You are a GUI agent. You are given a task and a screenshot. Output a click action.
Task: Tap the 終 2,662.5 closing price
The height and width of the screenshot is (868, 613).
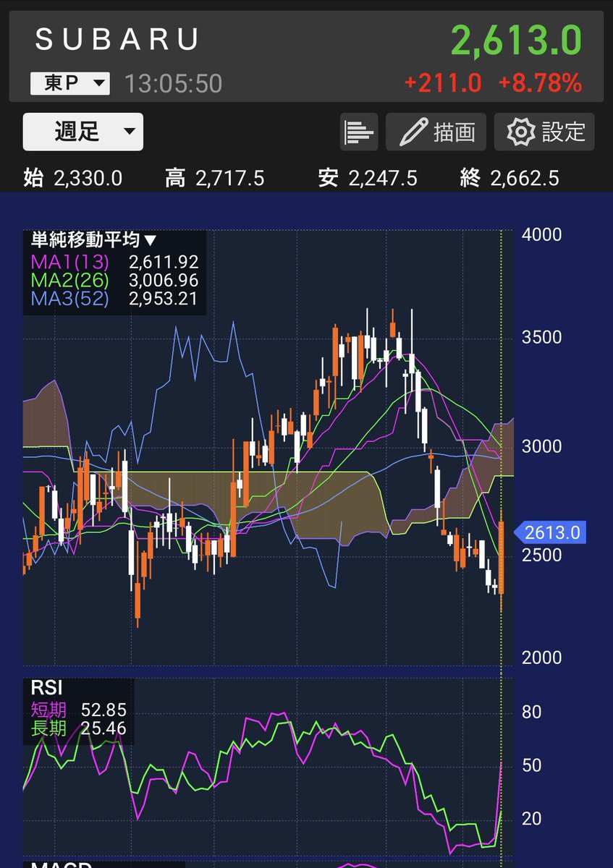click(510, 178)
